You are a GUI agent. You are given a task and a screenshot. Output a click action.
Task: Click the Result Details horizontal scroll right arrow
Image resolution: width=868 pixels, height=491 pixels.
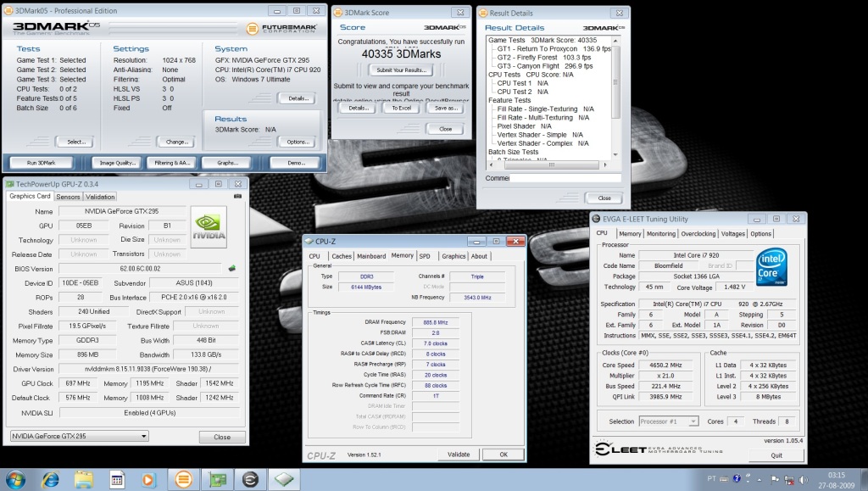point(605,165)
